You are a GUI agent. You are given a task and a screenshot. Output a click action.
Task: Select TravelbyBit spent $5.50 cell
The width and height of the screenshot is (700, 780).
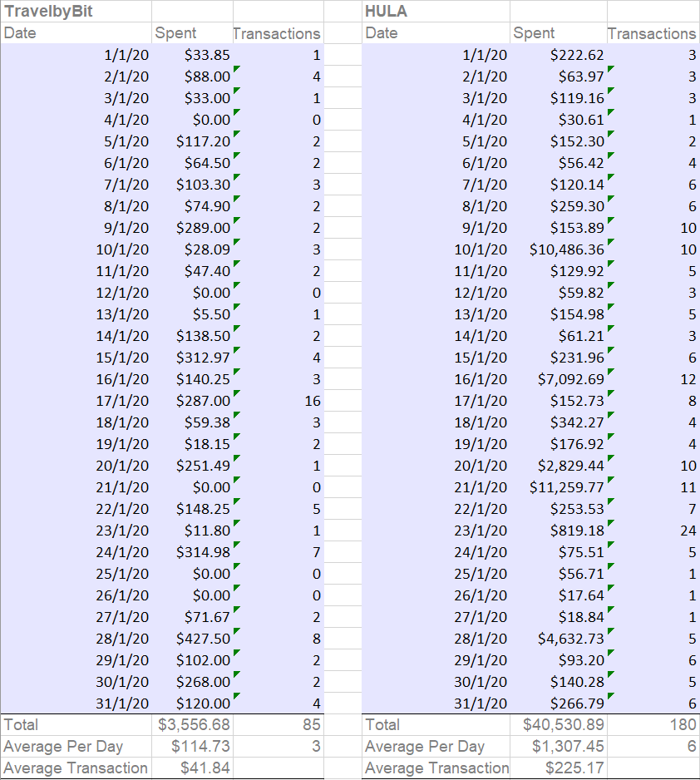point(192,314)
